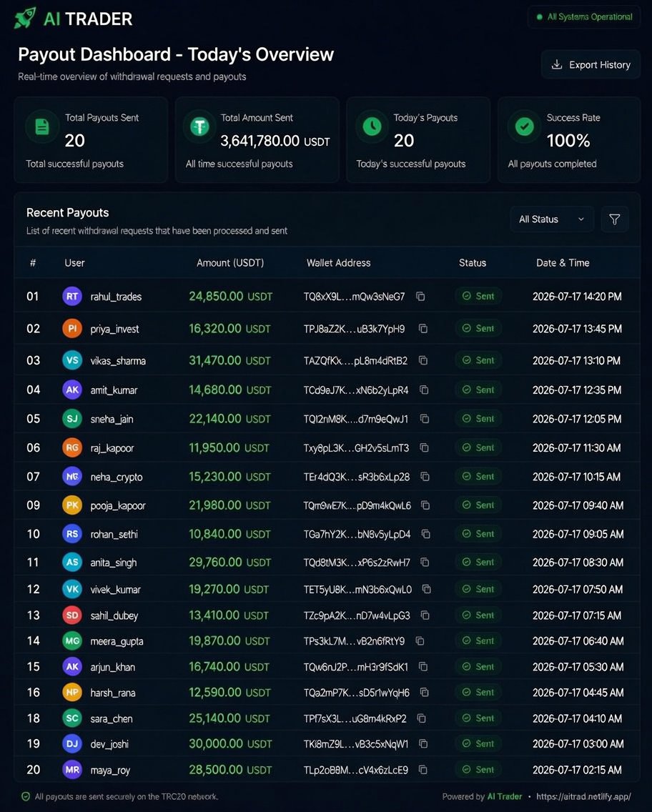Screen dimensions: 652x812
Task: Copy neha_crypto wallet address
Action: point(425,477)
